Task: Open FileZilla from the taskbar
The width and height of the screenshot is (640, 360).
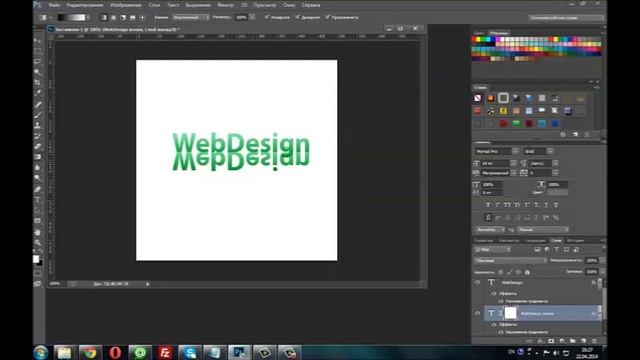Action: coord(165,353)
